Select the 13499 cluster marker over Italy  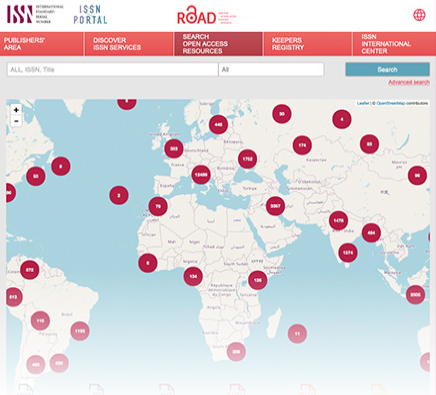(x=201, y=175)
